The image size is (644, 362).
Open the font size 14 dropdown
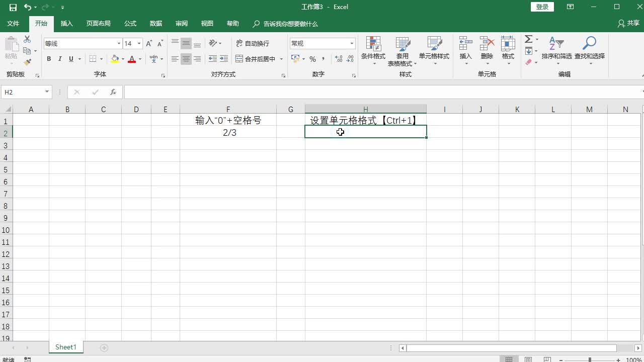coord(139,44)
